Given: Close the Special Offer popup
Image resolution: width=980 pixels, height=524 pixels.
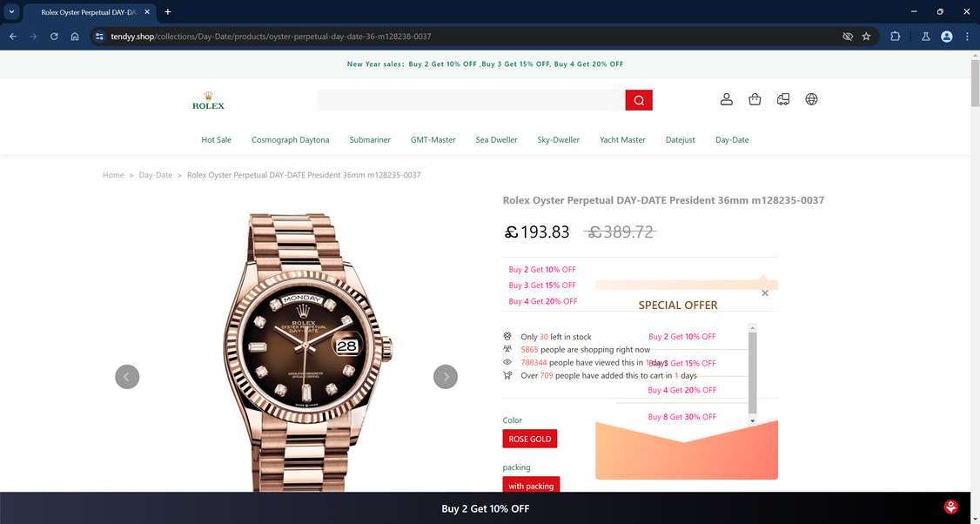Looking at the screenshot, I should click(x=765, y=292).
